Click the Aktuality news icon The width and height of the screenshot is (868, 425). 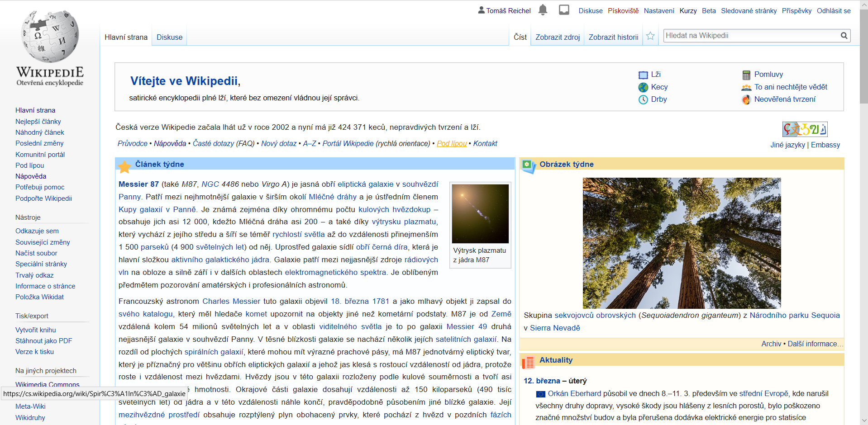(x=528, y=363)
